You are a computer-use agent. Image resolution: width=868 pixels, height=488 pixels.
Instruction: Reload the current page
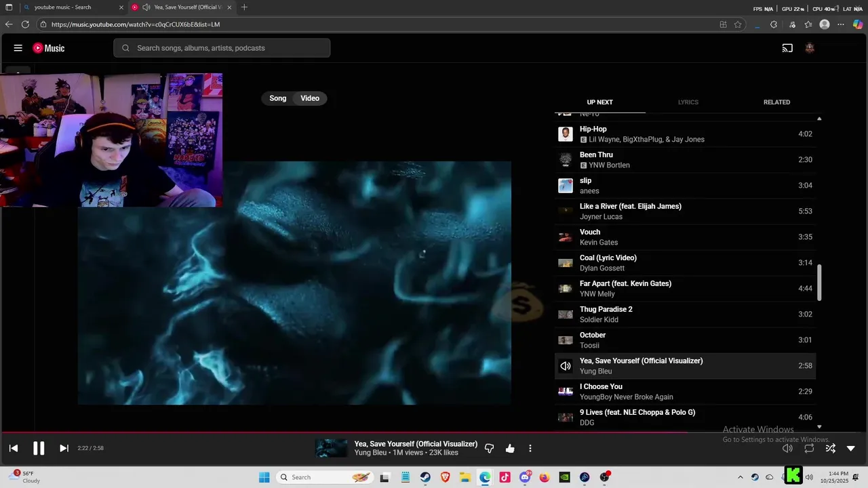tap(25, 24)
